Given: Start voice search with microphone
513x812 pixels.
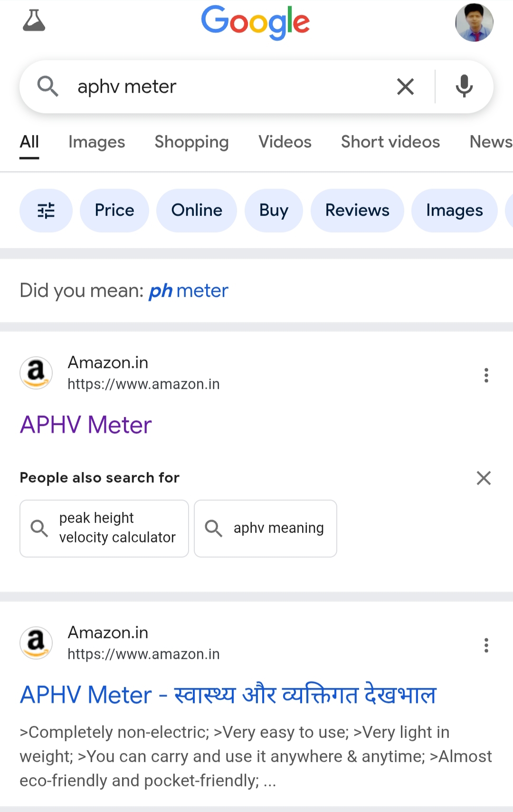Looking at the screenshot, I should pos(464,87).
